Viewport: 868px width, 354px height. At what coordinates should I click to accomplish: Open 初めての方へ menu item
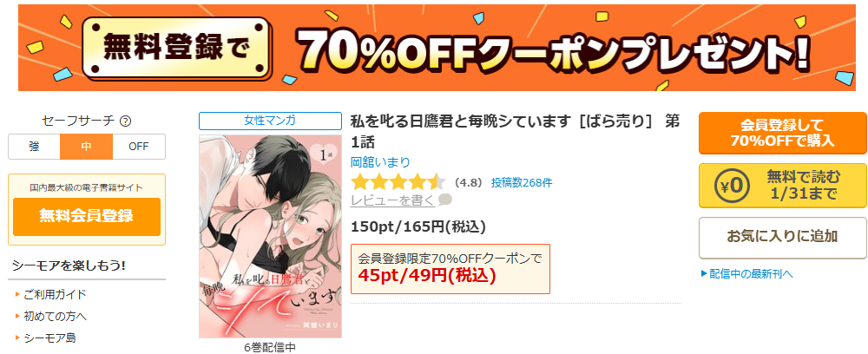55,317
